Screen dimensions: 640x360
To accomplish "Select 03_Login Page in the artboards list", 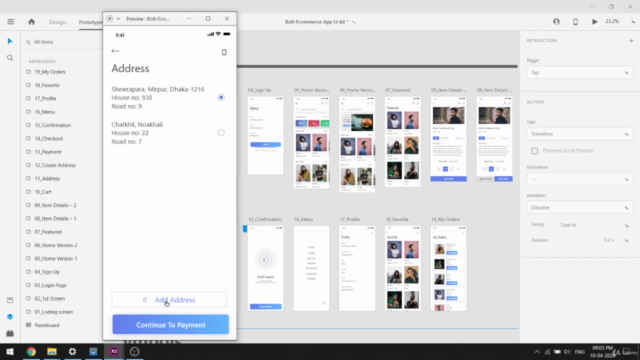I will click(x=51, y=285).
